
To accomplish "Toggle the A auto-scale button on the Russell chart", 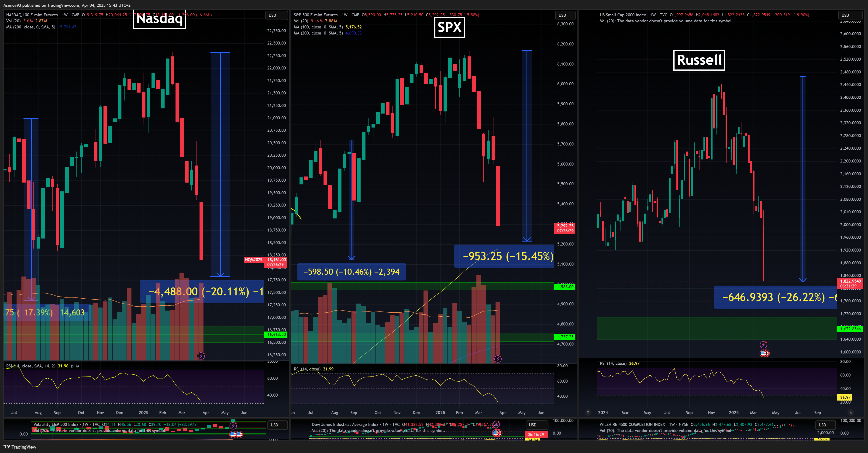I will point(851,413).
